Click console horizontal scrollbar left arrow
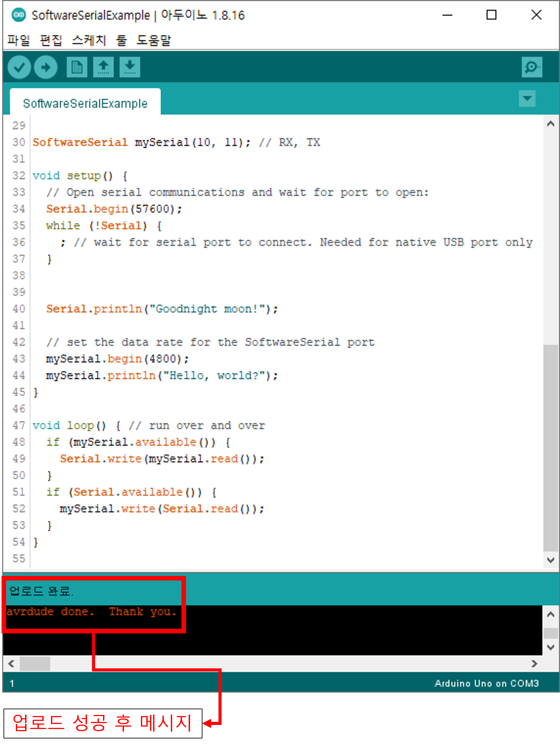The height and width of the screenshot is (745, 560). pyautogui.click(x=11, y=663)
